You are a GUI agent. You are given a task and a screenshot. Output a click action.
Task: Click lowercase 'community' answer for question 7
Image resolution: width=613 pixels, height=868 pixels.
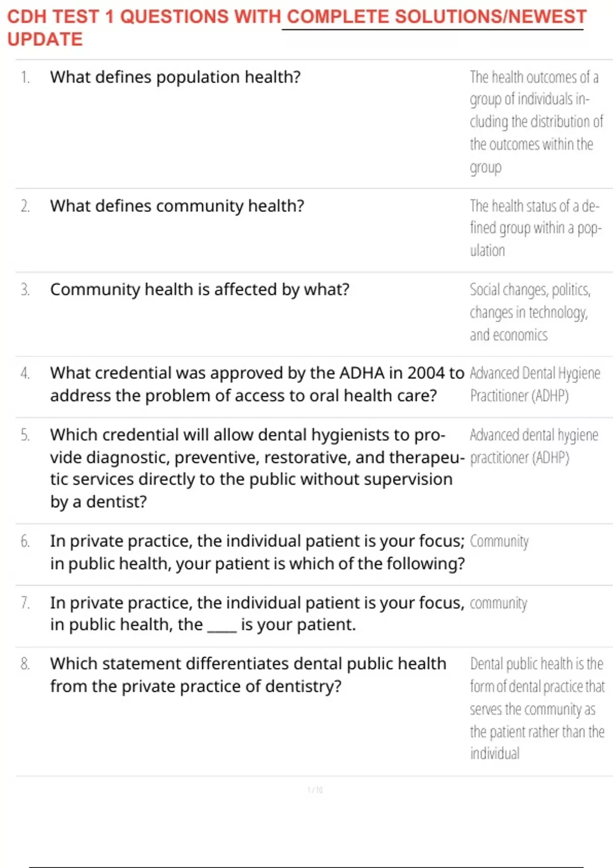(x=498, y=604)
